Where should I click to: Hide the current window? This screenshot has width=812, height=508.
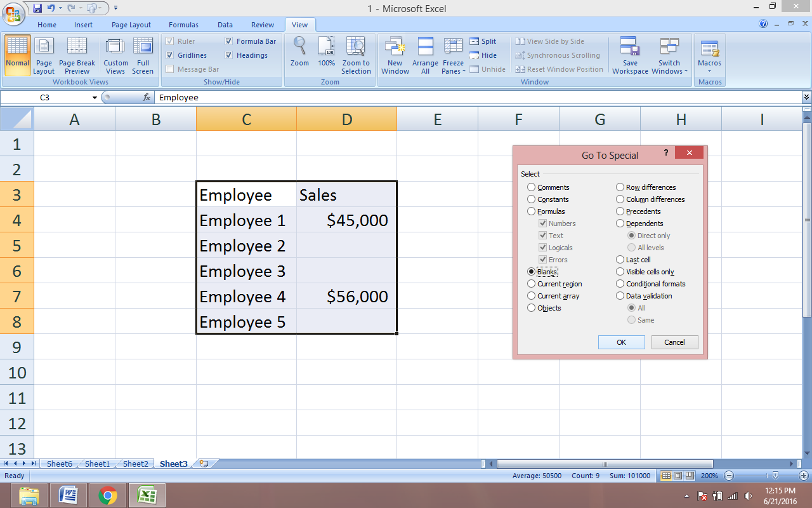[483, 55]
